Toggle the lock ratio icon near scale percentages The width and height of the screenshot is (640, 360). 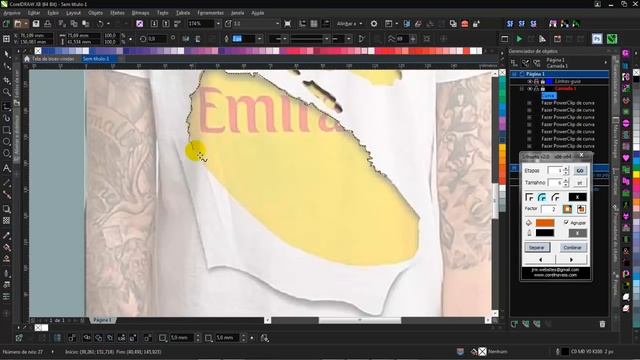point(130,39)
